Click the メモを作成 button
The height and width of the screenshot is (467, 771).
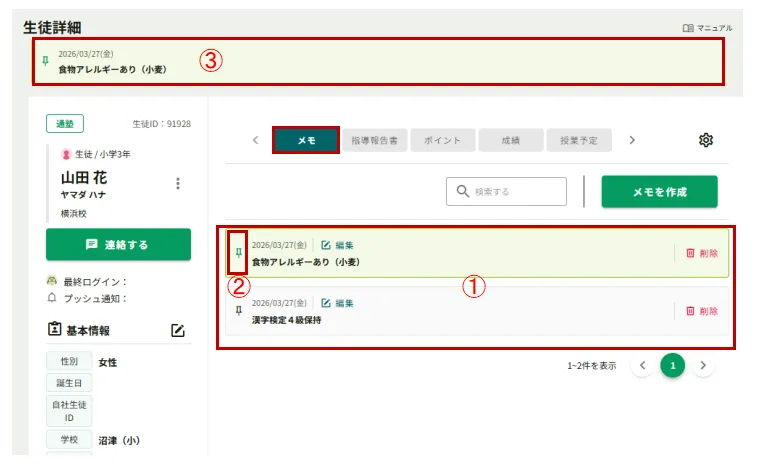[659, 191]
